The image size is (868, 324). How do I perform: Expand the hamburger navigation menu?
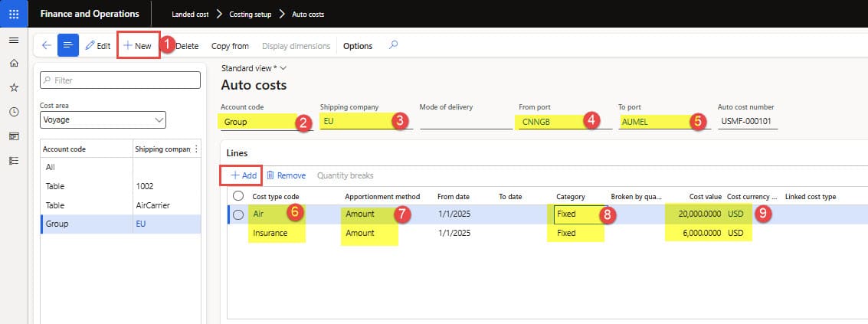[14, 40]
